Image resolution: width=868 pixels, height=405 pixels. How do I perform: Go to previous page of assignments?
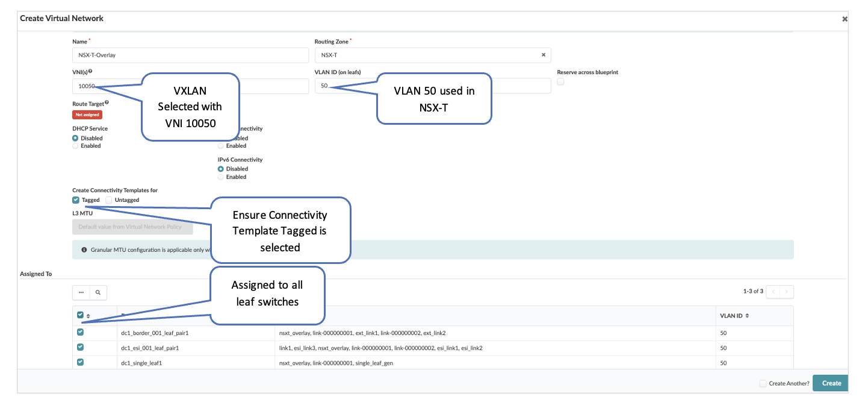[773, 292]
